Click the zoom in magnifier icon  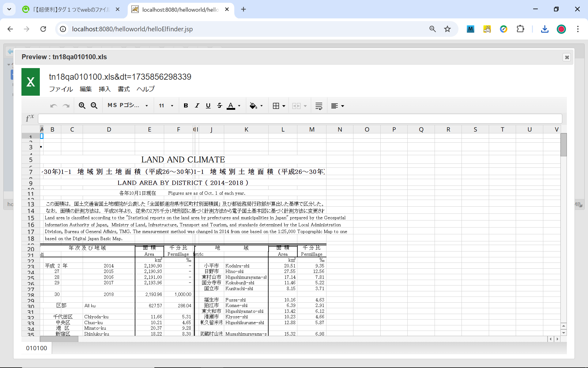coord(82,106)
